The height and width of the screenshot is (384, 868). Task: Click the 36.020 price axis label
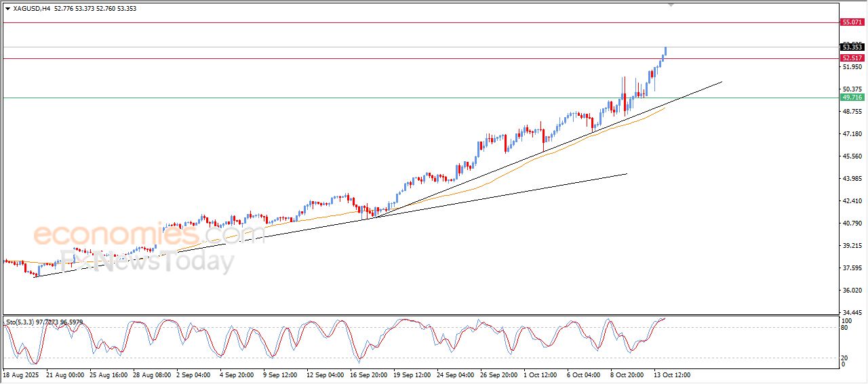(851, 291)
